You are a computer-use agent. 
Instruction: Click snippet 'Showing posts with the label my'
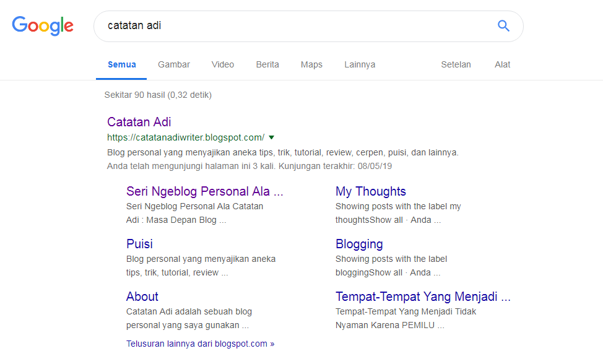click(x=398, y=206)
